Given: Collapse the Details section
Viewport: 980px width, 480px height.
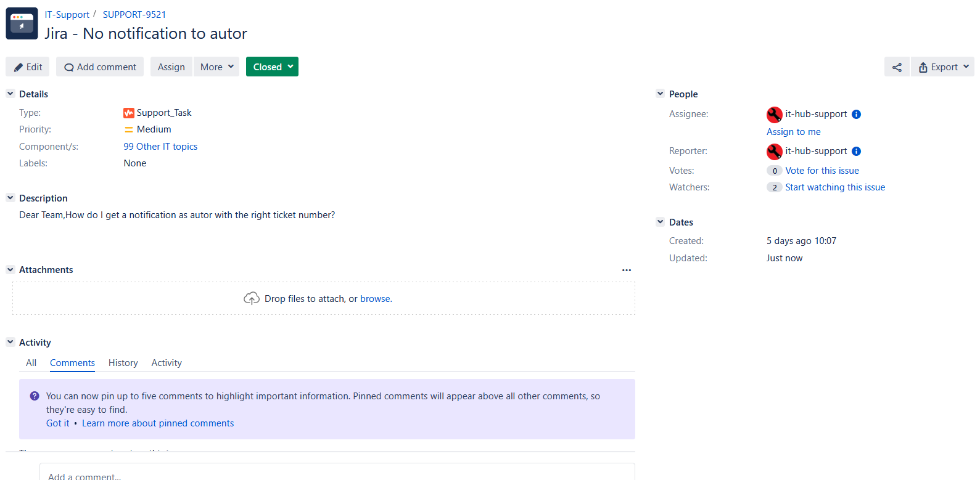Looking at the screenshot, I should coord(10,94).
